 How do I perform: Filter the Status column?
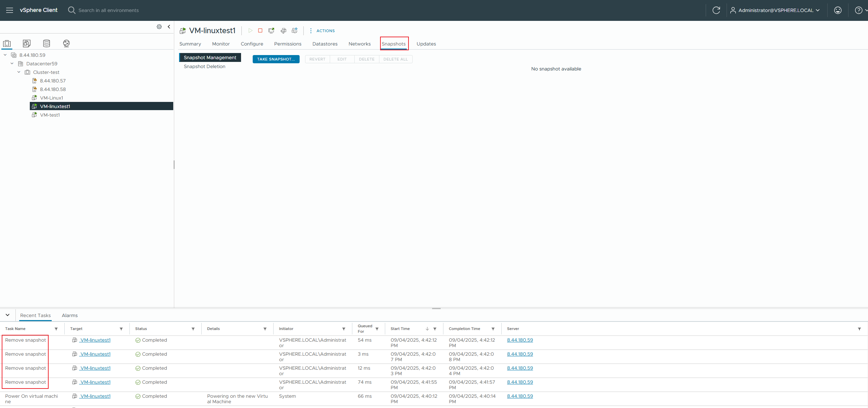click(193, 329)
